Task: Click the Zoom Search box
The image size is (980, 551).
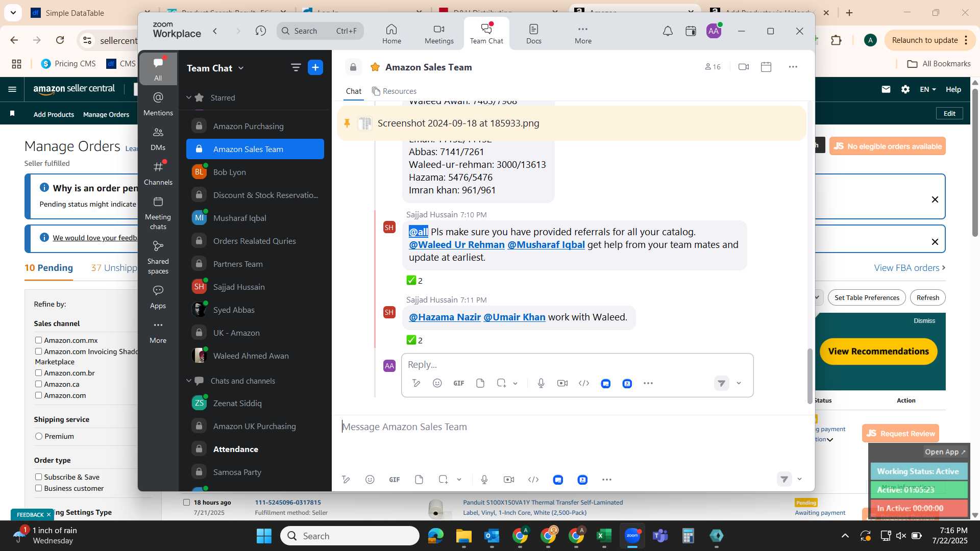Action: [320, 31]
